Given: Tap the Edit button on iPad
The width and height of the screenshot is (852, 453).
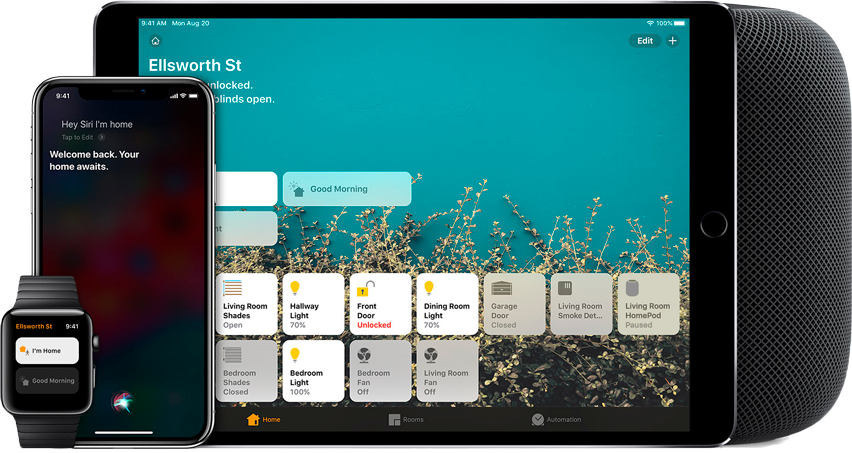Looking at the screenshot, I should point(645,41).
